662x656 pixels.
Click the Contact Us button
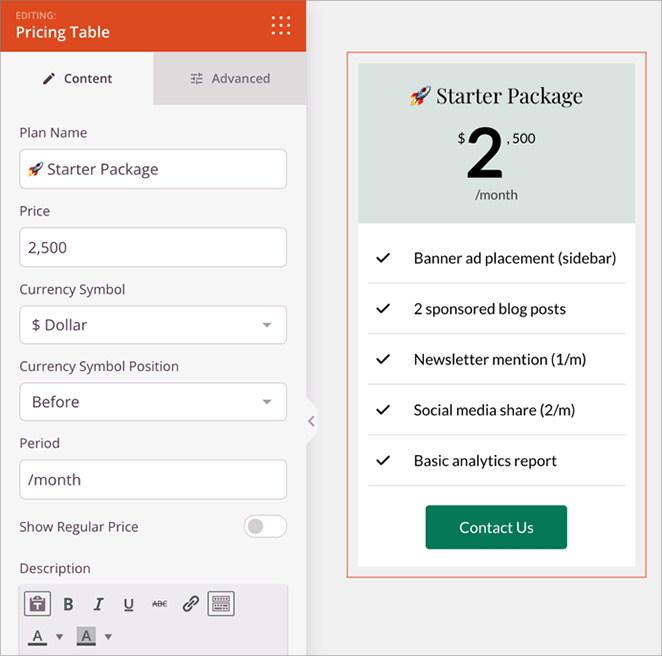496,527
